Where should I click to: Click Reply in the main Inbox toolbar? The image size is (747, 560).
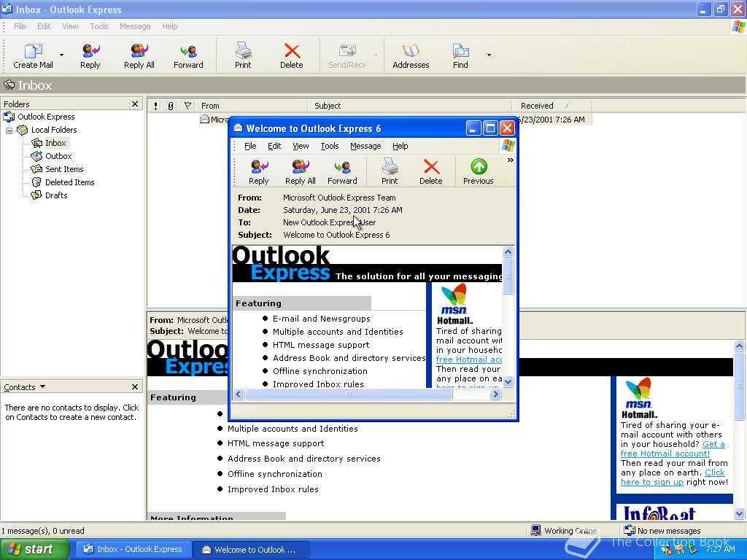[x=90, y=55]
